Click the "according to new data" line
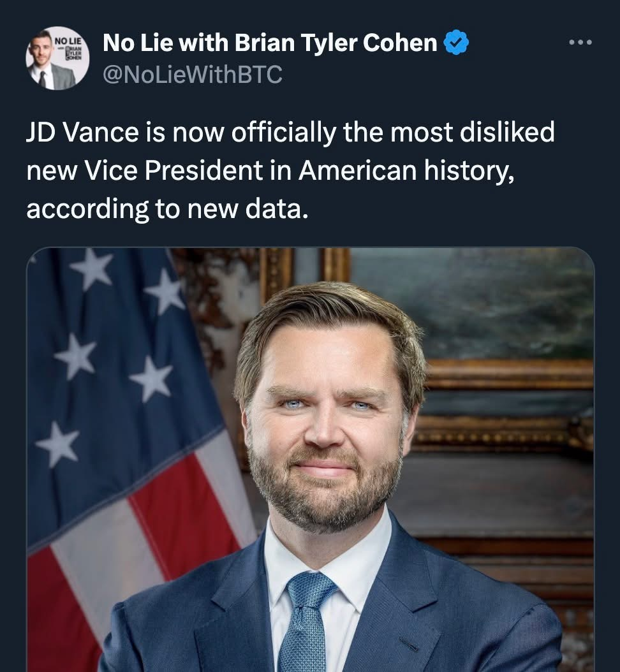The width and height of the screenshot is (620, 672). coord(166,208)
